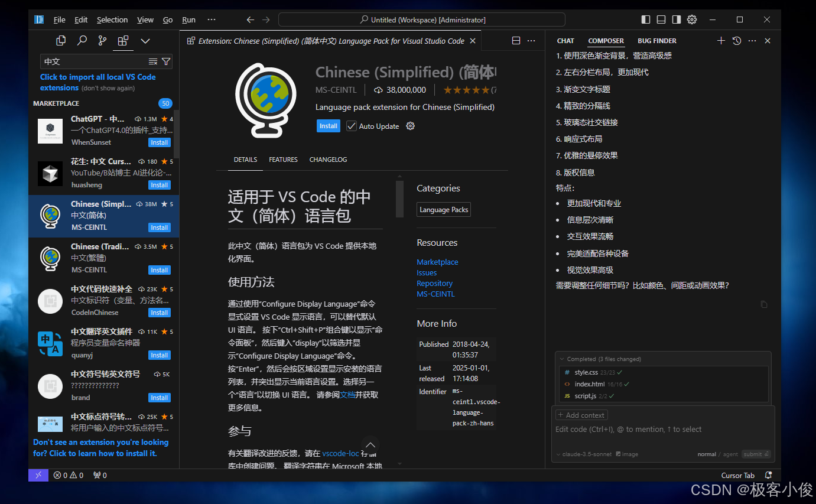Install the 中文翻译英文插件 extension
816x504 pixels.
(x=160, y=355)
